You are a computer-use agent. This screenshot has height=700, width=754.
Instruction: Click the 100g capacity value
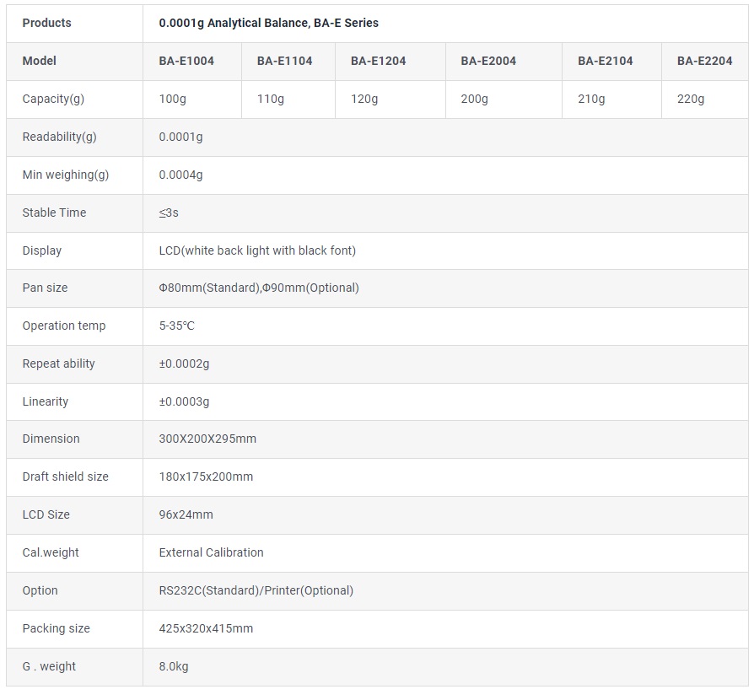(172, 99)
